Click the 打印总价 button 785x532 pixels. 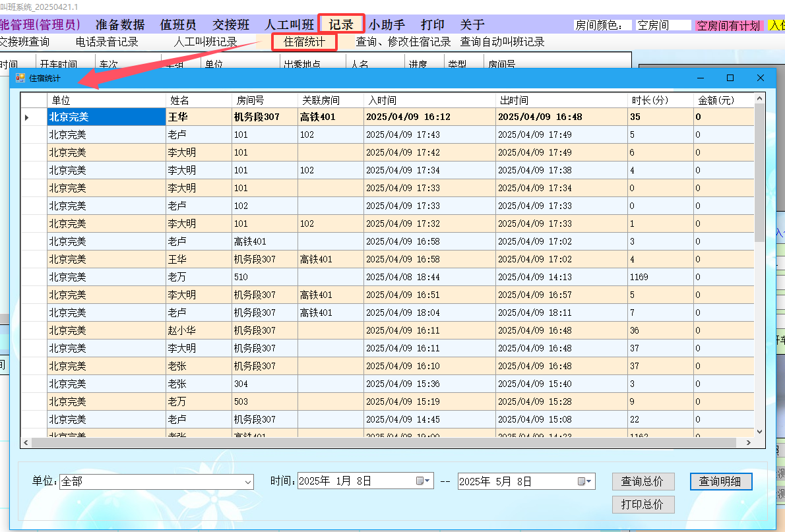(643, 504)
